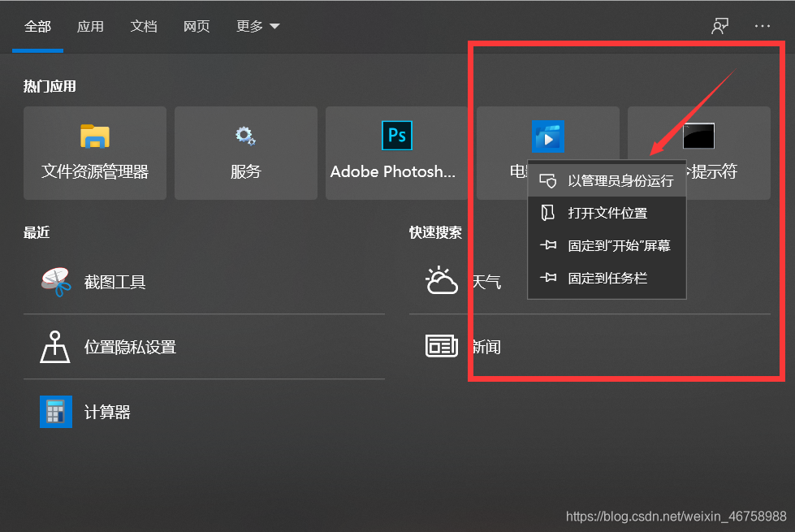This screenshot has width=795, height=532.
Task: Click the 新闻 quick search label
Action: [486, 347]
